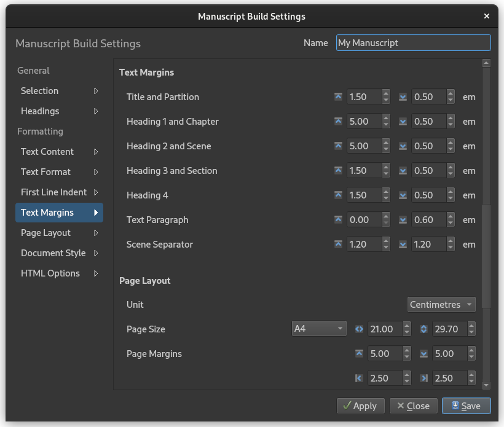Click Title and Partition bottom margin value 0.50
The height and width of the screenshot is (427, 504).
(x=429, y=96)
